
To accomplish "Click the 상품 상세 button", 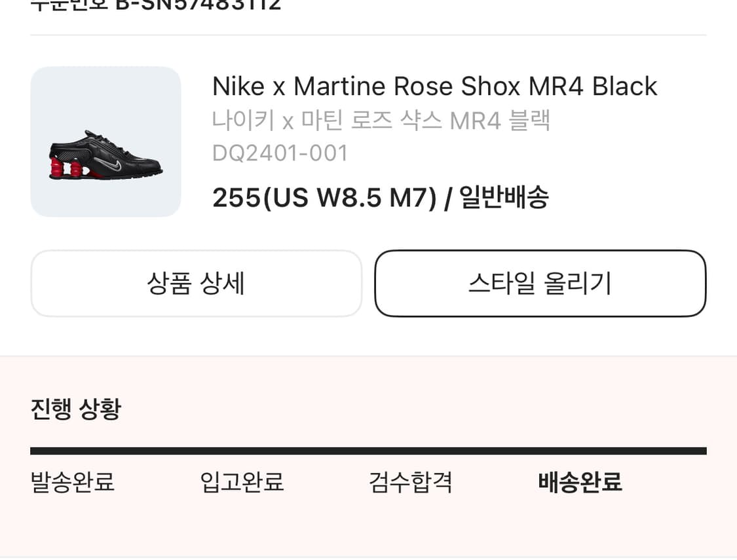I will click(196, 284).
